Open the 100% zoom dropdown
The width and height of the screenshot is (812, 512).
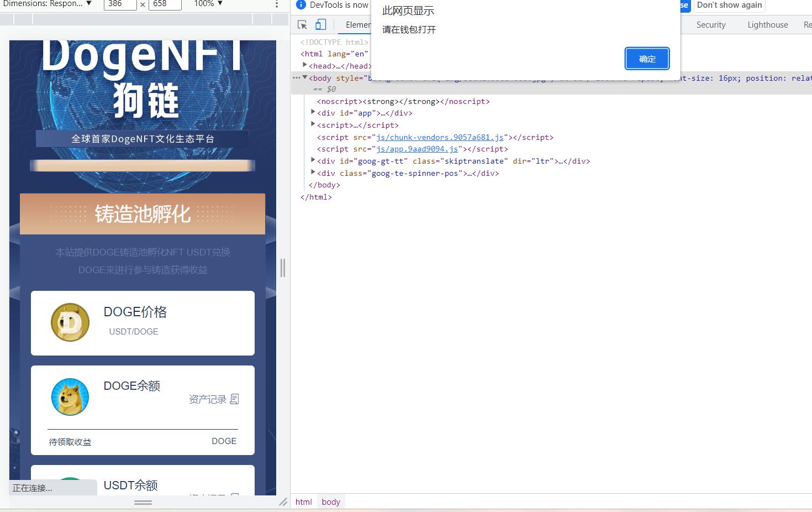coord(208,4)
